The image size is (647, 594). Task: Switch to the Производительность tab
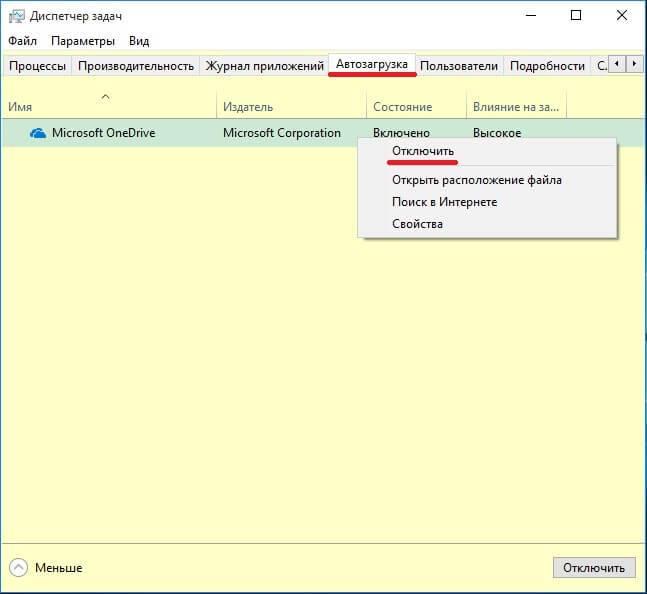136,66
